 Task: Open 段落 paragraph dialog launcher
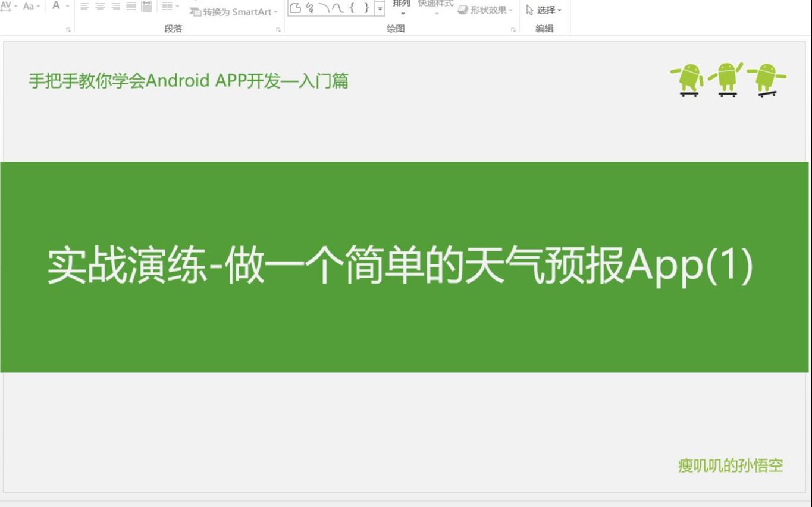pos(278,30)
